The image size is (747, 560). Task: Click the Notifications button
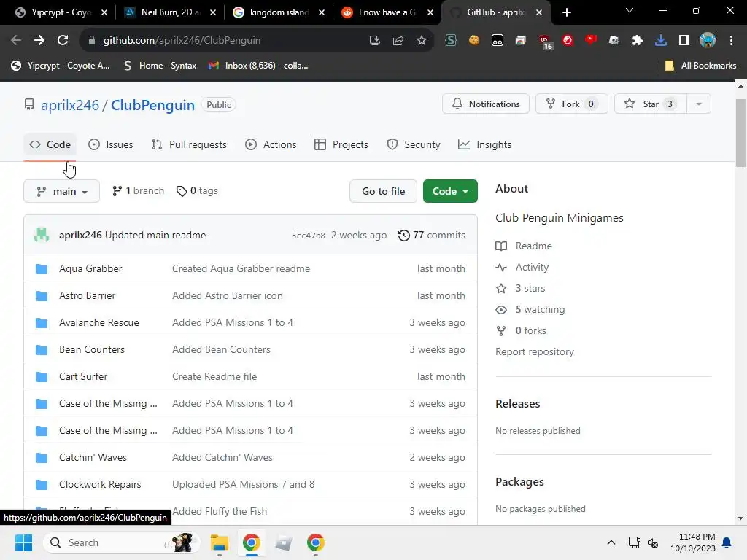pos(485,104)
